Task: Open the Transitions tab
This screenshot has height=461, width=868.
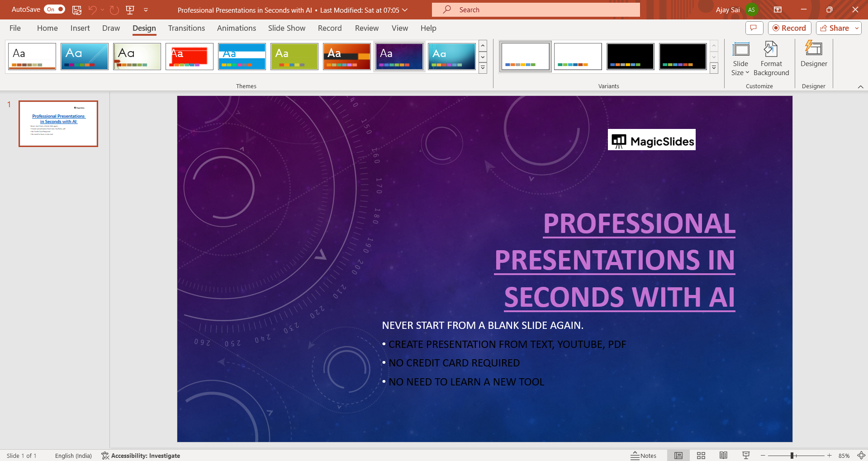Action: [186, 28]
